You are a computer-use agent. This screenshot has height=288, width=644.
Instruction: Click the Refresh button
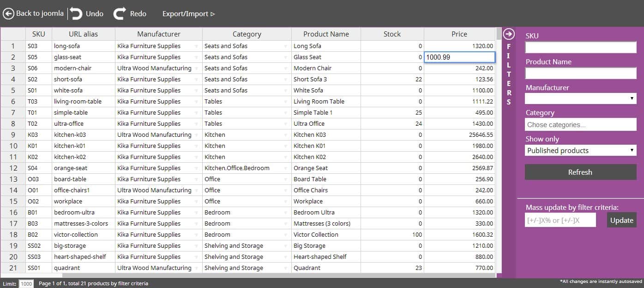pos(580,172)
